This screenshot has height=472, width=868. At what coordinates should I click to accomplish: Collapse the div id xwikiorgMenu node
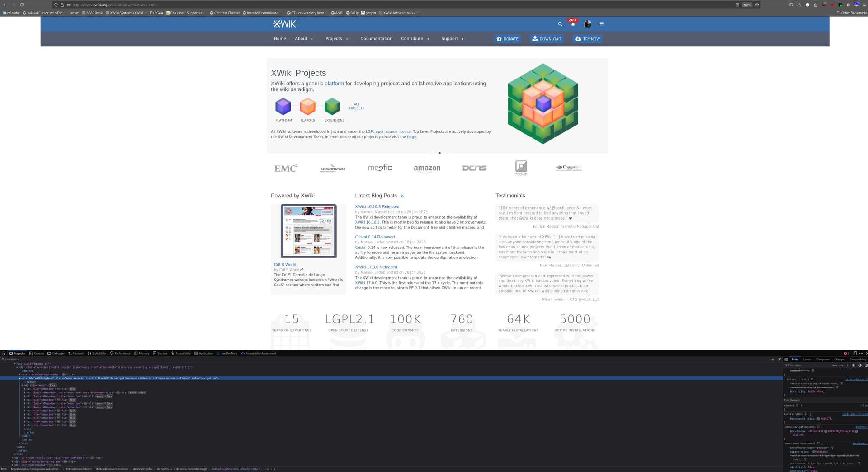19,378
